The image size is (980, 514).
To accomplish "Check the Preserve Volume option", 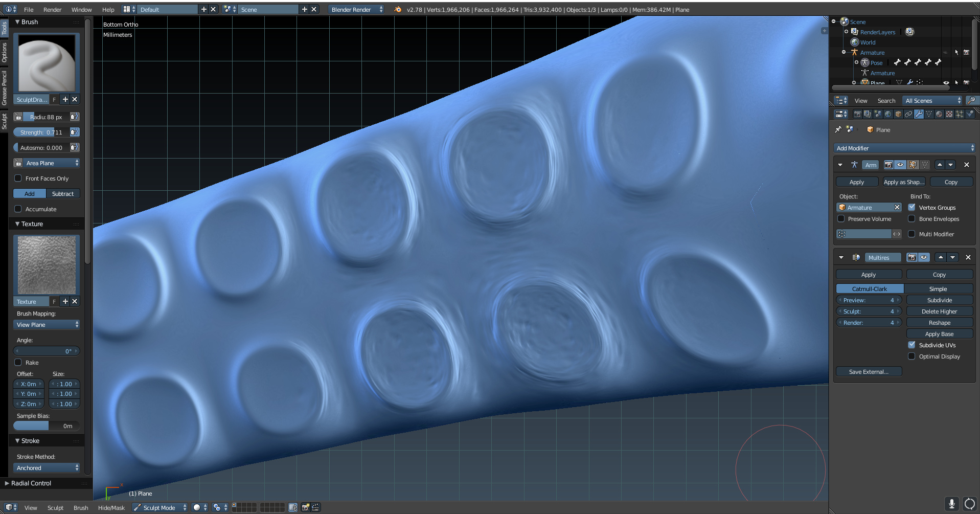I will pos(841,219).
